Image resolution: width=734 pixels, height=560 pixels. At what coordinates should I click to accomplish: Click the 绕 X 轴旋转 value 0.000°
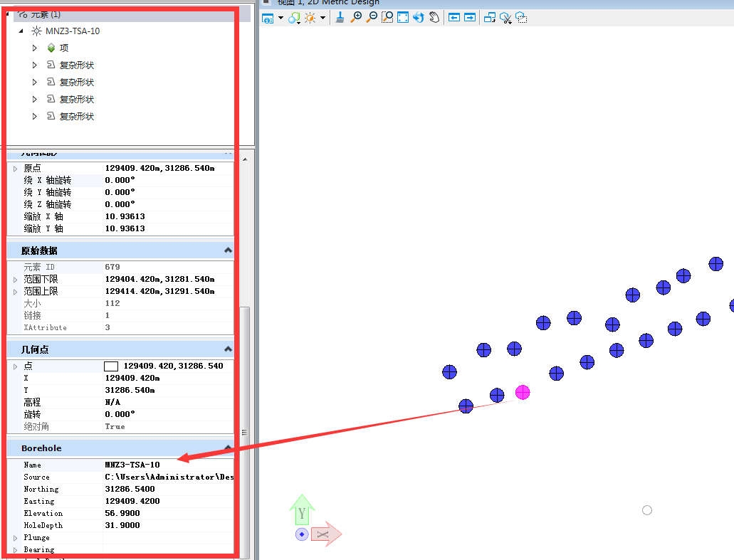(x=120, y=181)
